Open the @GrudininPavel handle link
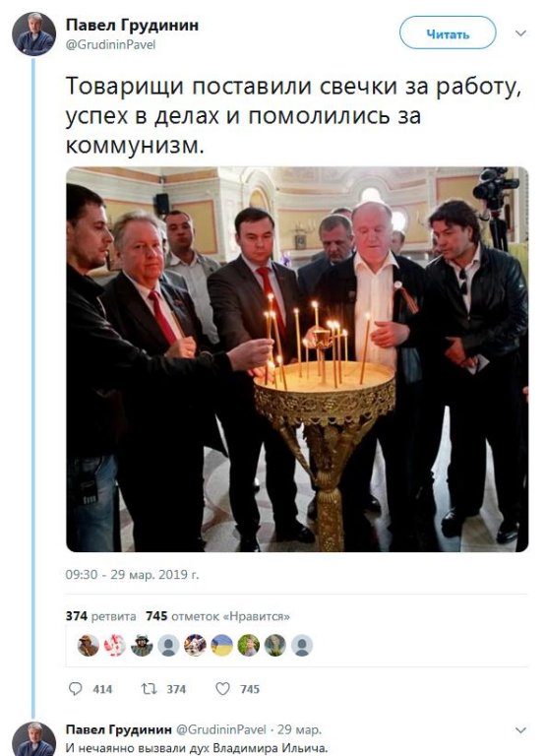This screenshot has height=756, width=546. 110,45
